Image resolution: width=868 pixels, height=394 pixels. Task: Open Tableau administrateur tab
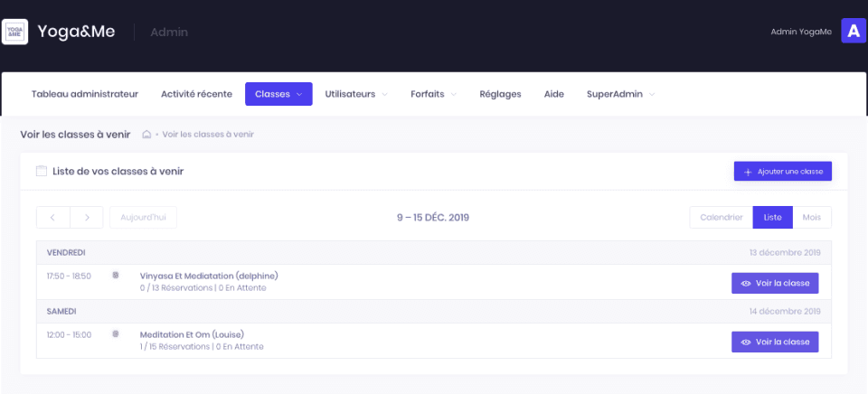(85, 94)
